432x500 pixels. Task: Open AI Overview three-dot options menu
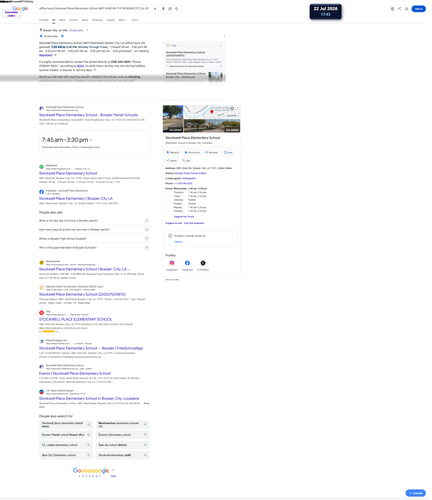[224, 36]
